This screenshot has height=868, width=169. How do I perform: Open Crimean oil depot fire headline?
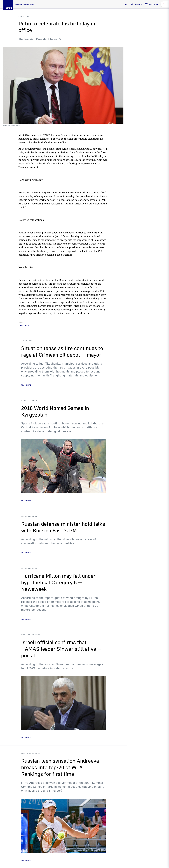(x=62, y=351)
